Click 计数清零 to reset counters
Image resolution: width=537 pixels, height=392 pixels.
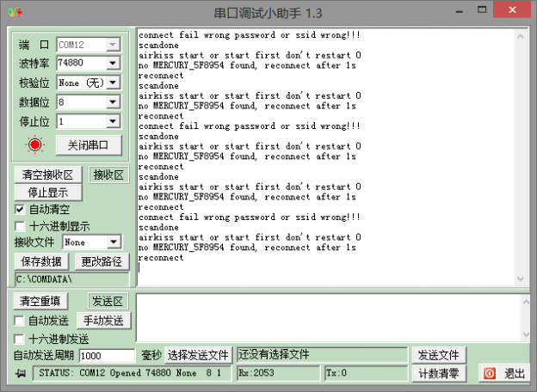(439, 374)
